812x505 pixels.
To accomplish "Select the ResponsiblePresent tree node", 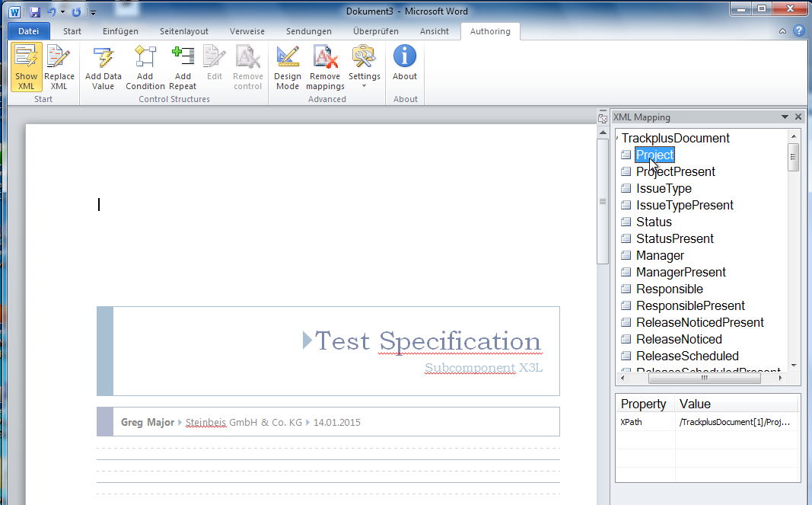I will (x=690, y=305).
